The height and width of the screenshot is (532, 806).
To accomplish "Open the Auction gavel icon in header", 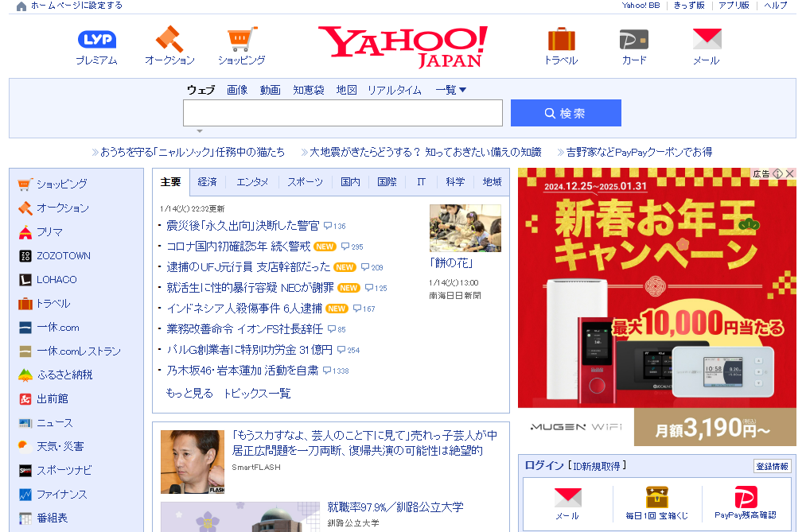I will coord(169,38).
